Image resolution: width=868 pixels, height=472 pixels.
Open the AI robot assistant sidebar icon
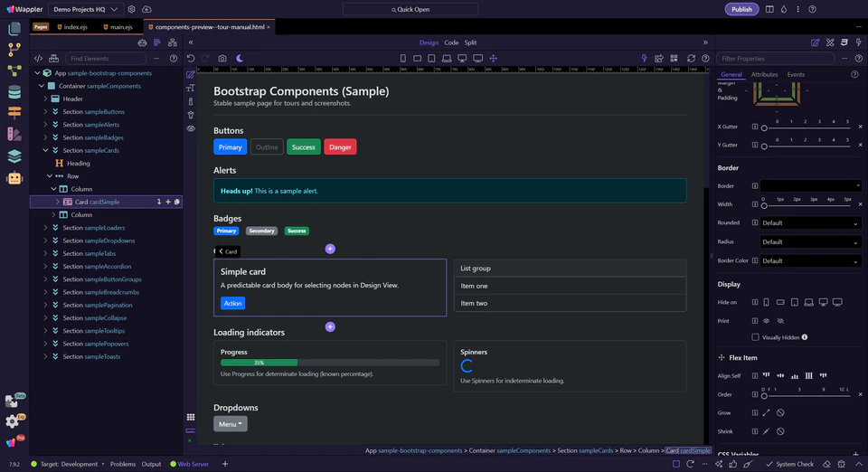(14, 178)
